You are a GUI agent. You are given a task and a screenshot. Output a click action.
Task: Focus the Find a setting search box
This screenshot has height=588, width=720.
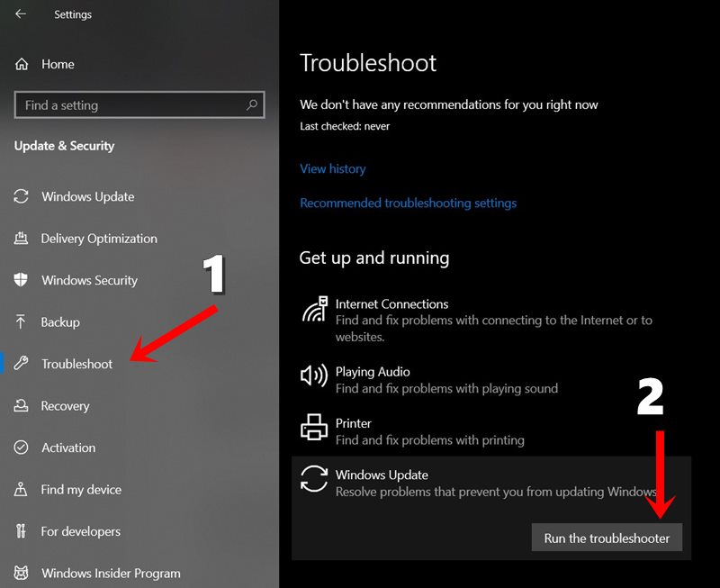click(139, 105)
